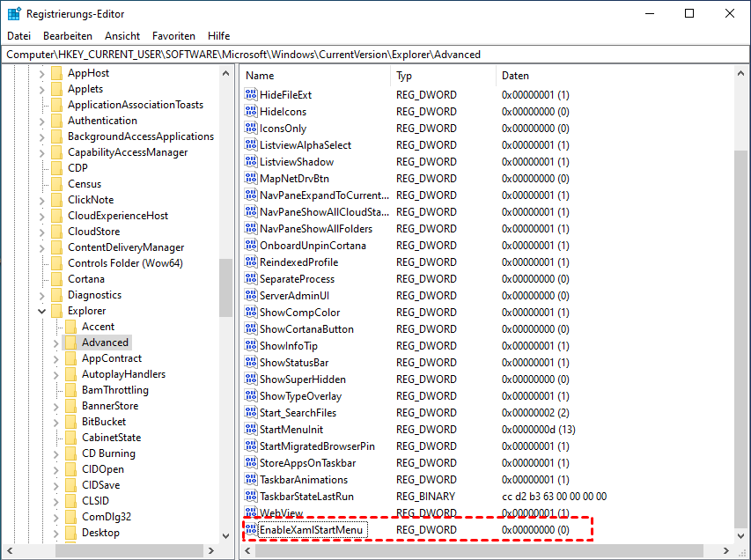Click the Start_SearchFiles value icon
The height and width of the screenshot is (560, 751).
[x=251, y=412]
